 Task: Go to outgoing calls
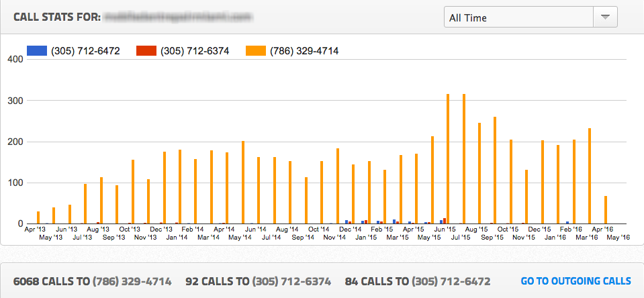point(576,281)
